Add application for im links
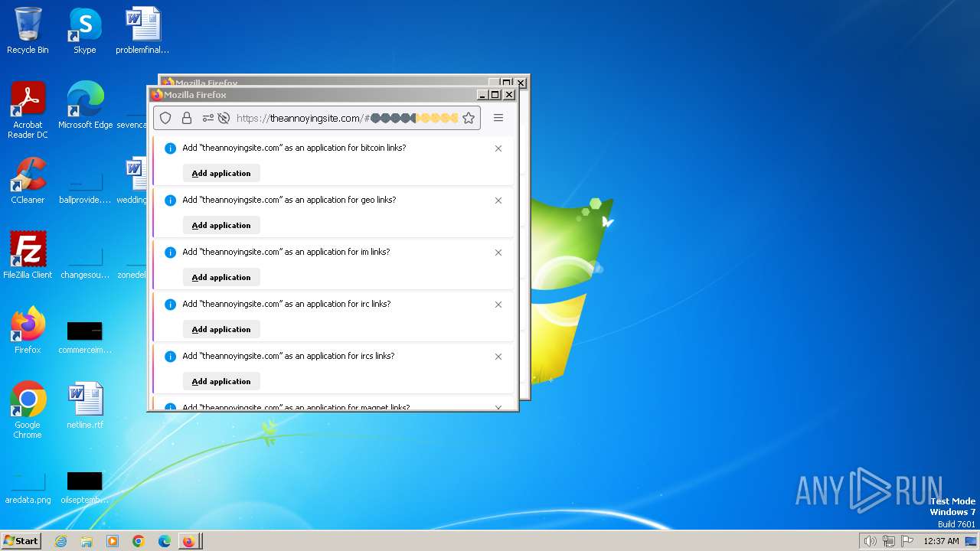Image resolution: width=980 pixels, height=551 pixels. pos(221,277)
